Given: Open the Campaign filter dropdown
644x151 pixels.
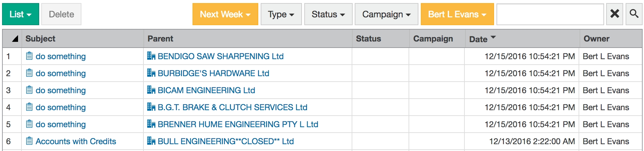Looking at the screenshot, I should click(386, 14).
